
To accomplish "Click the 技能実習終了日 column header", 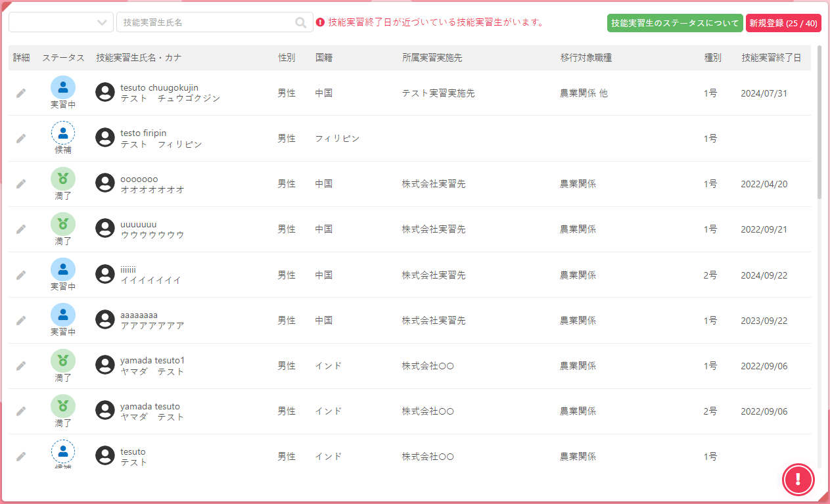I will pos(771,58).
